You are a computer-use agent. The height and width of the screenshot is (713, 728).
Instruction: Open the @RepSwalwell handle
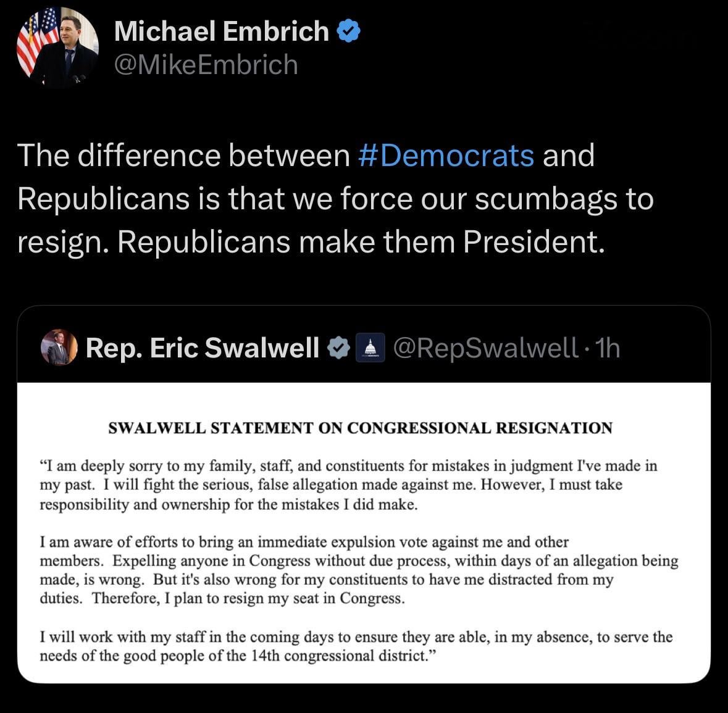(485, 348)
